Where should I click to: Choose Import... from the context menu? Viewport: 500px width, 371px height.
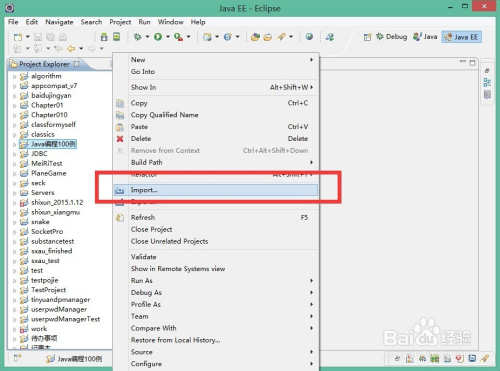tap(216, 190)
